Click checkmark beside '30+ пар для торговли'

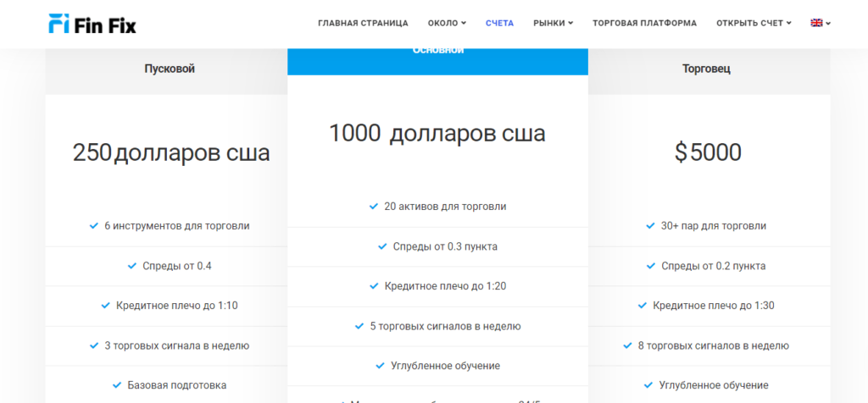click(x=650, y=226)
